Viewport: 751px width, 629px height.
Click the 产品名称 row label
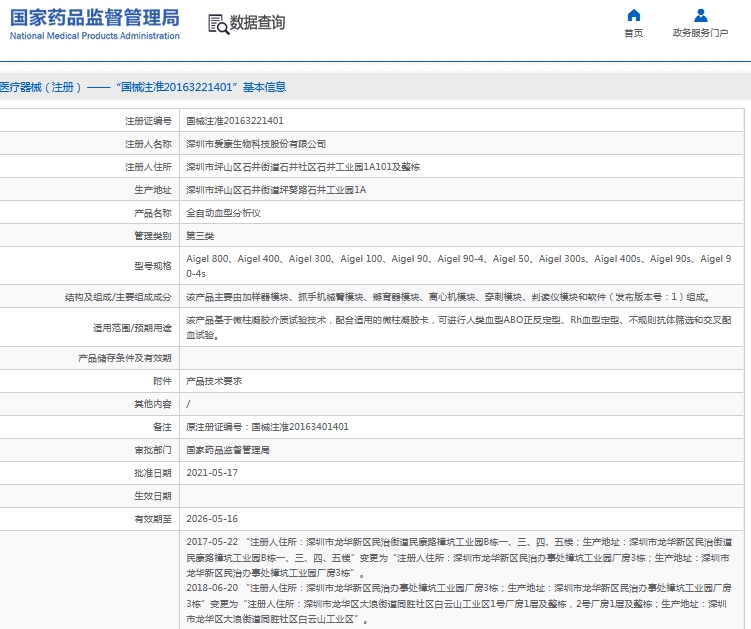tap(153, 213)
